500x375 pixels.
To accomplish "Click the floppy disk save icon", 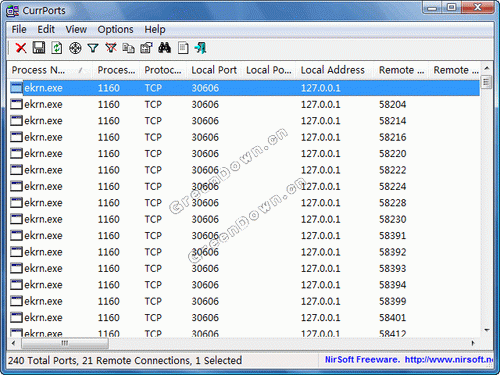I will (x=39, y=48).
